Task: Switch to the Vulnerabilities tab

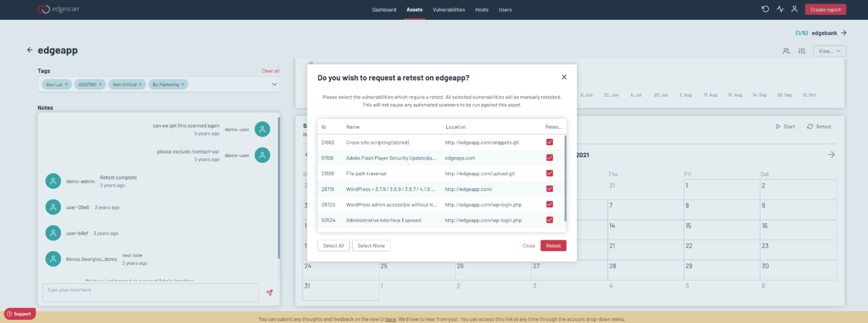Action: click(449, 10)
